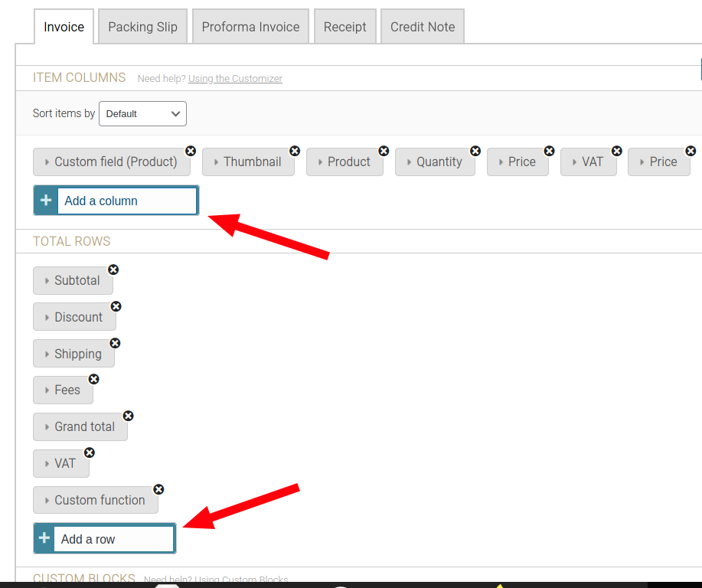This screenshot has width=702, height=588.
Task: Remove the Custom field (Product) column
Action: tap(191, 151)
